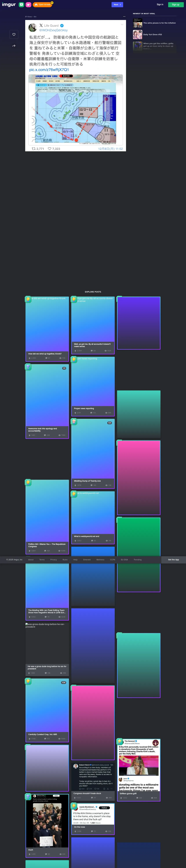This screenshot has height=868, width=186.
Task: Open the orange Open Arcade button
Action: coord(43,5)
